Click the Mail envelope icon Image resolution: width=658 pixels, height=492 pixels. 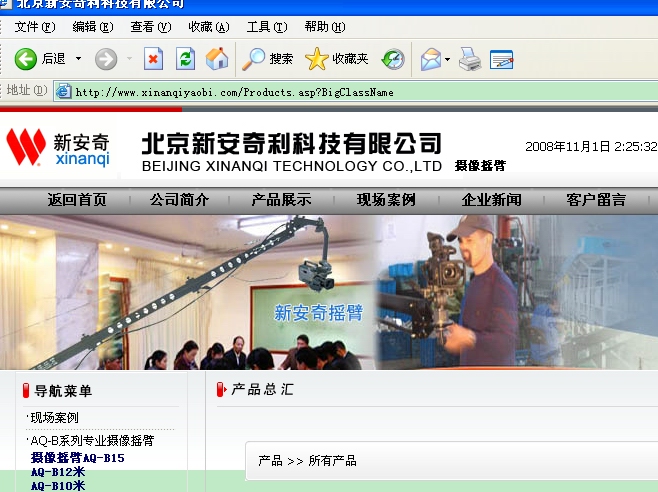click(x=431, y=59)
